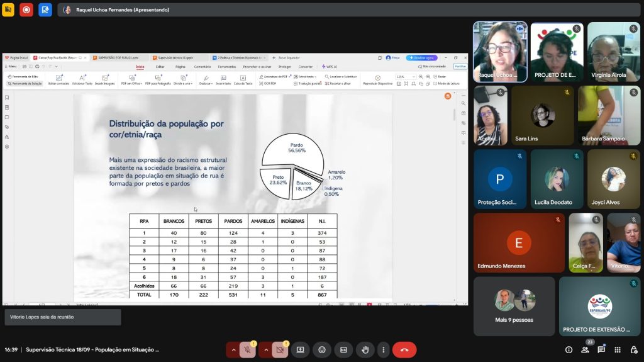644x362 pixels.
Task: Click the 'Partilhar' button
Action: [460, 66]
